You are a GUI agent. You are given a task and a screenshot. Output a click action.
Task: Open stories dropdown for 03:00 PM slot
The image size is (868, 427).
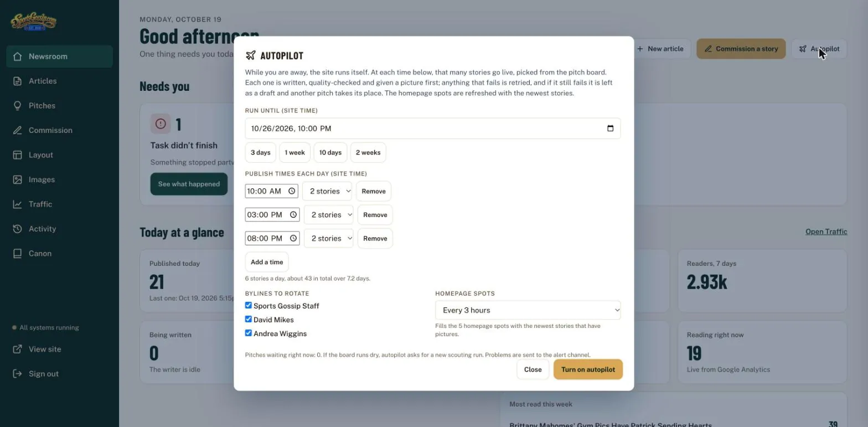[329, 215]
